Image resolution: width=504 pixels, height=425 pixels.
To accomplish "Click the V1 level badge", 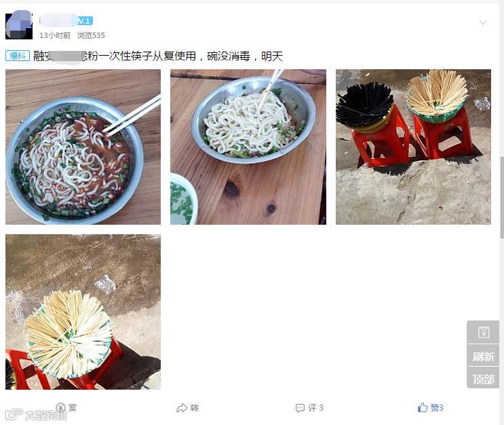I will pos(85,21).
